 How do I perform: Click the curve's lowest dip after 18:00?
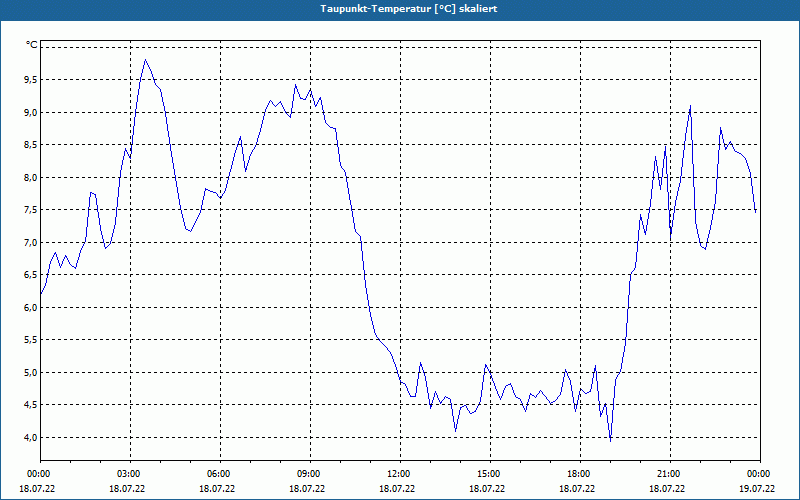[x=610, y=440]
